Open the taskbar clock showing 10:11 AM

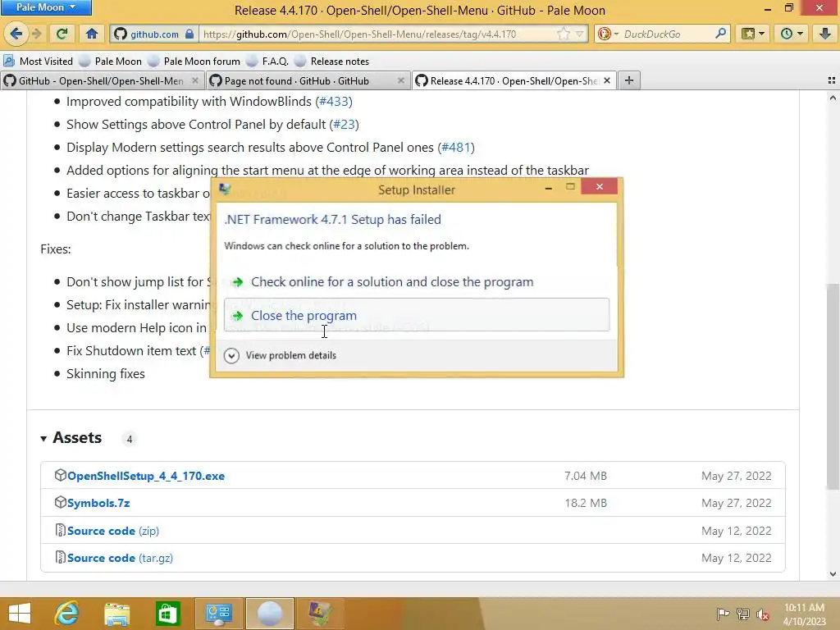804,614
